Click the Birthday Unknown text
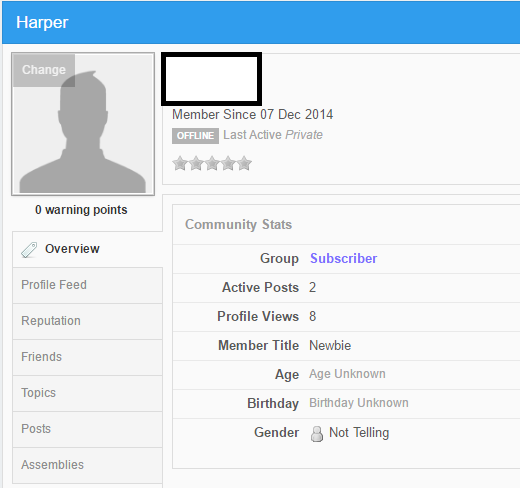The height and width of the screenshot is (488, 520). pyautogui.click(x=359, y=403)
